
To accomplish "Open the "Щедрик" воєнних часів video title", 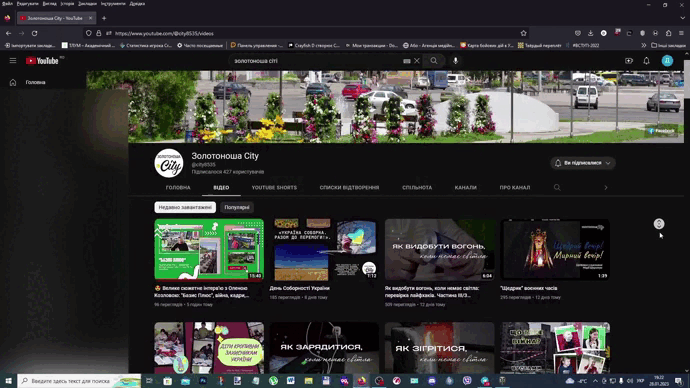I will pos(529,289).
